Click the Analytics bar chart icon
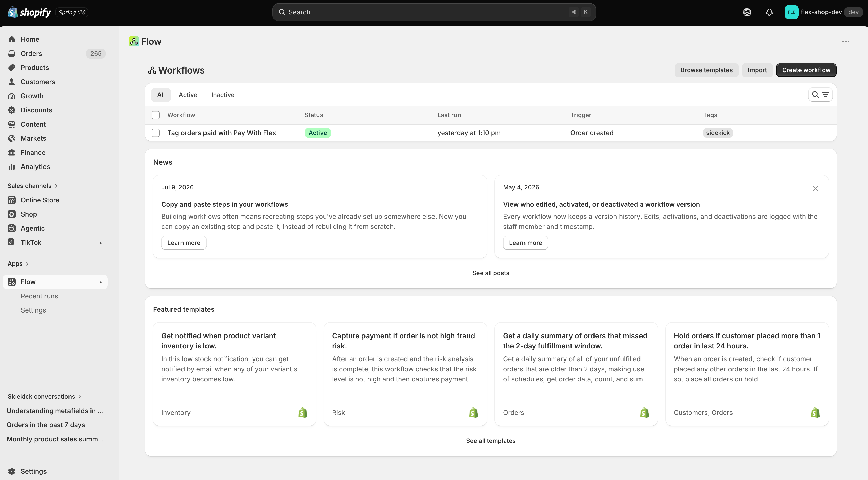Screen dimensions: 868x480 point(12,167)
